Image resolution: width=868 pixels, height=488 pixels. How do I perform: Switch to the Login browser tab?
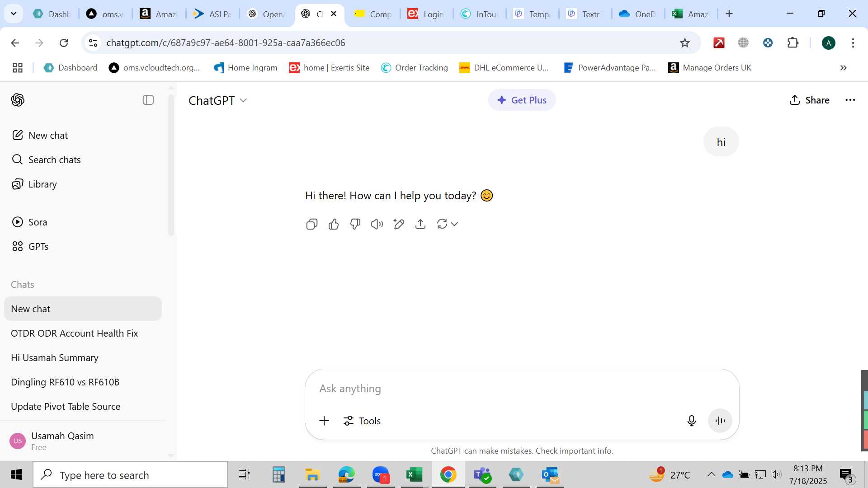tap(426, 14)
